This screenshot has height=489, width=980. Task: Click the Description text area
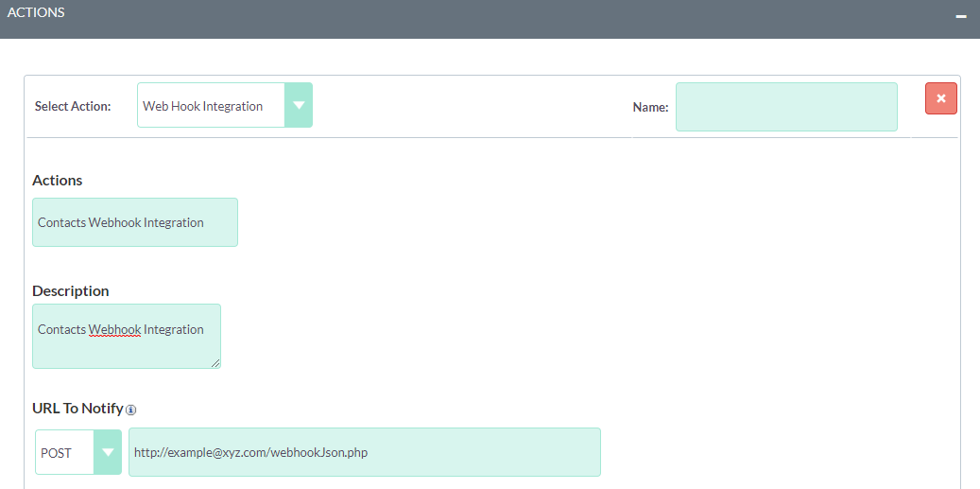point(127,337)
